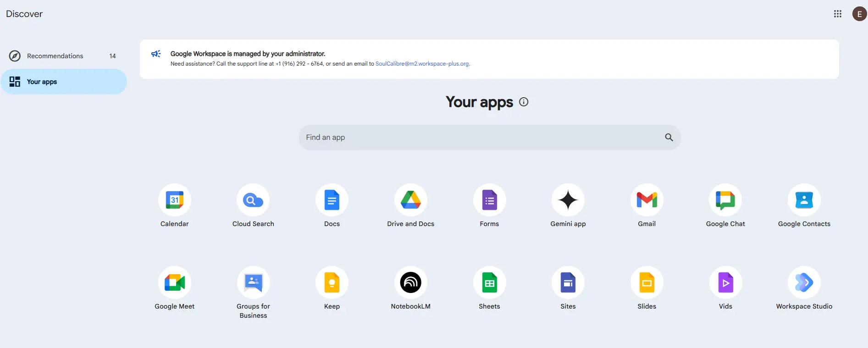
Task: Select Recommendations in the sidebar
Action: tap(64, 56)
